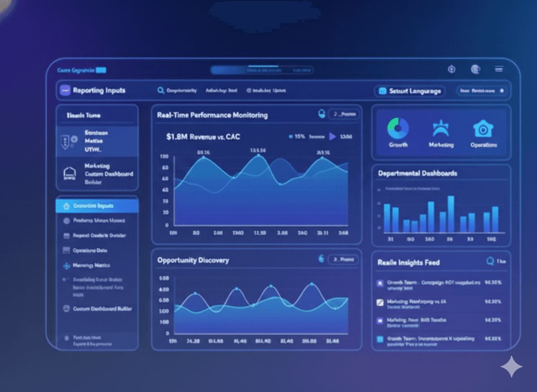Open the dropdown pill in Real-Time Performance header
Viewport: 537px width, 392px height.
pos(343,115)
